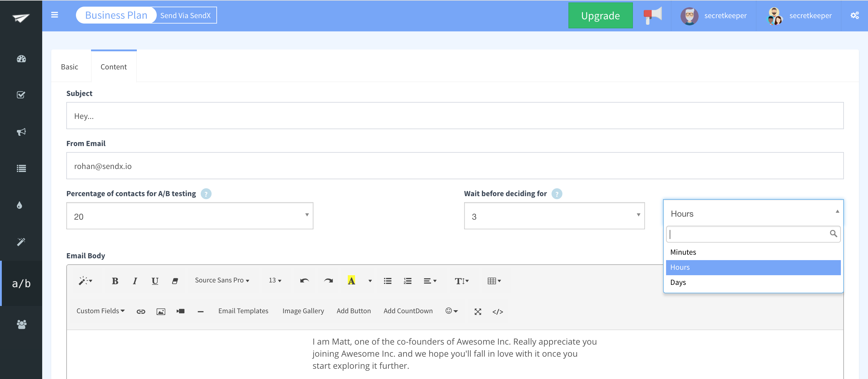868x379 pixels.
Task: Open the percentage of contacts dropdown
Action: (x=190, y=216)
